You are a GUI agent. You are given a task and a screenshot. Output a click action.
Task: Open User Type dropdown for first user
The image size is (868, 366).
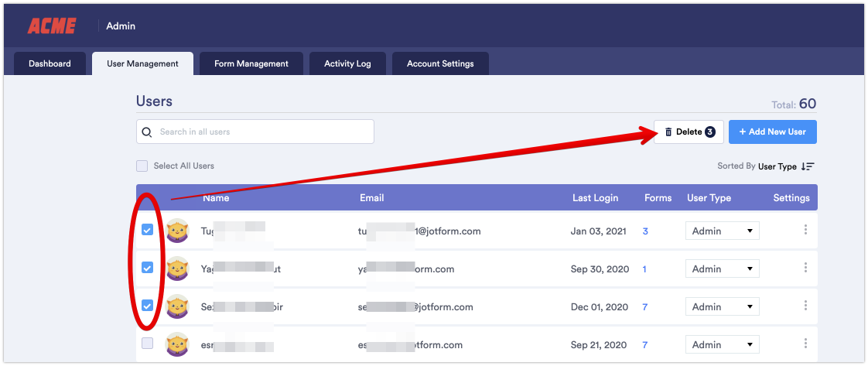722,231
